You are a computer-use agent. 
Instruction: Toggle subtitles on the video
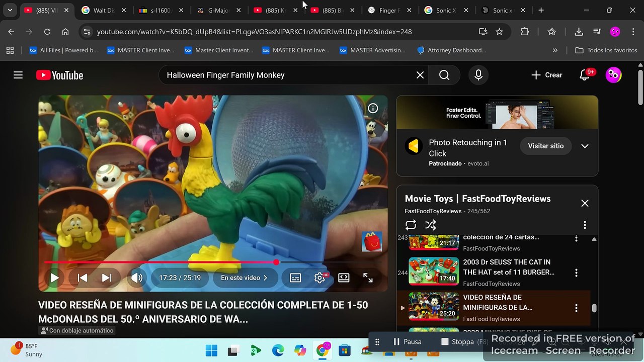click(295, 278)
